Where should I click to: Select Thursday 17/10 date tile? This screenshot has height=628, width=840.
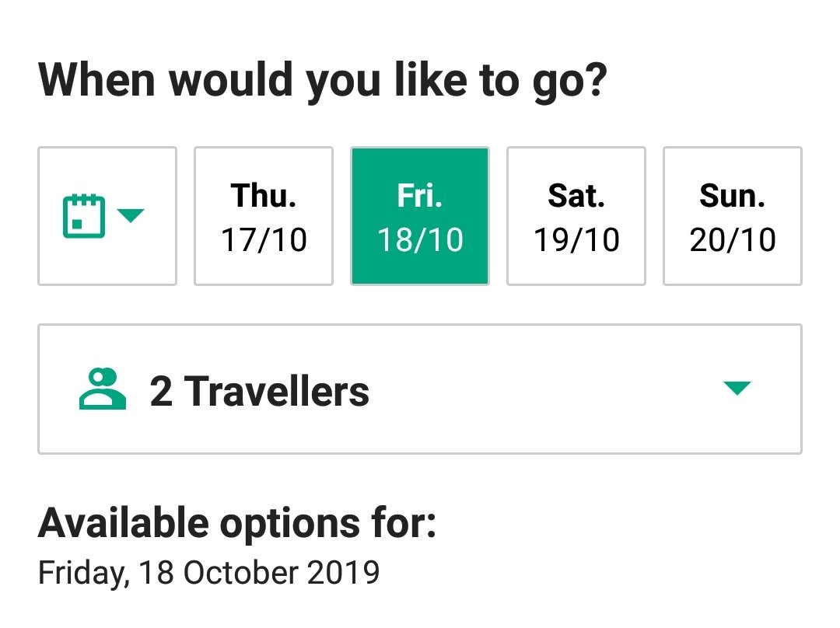pos(264,216)
